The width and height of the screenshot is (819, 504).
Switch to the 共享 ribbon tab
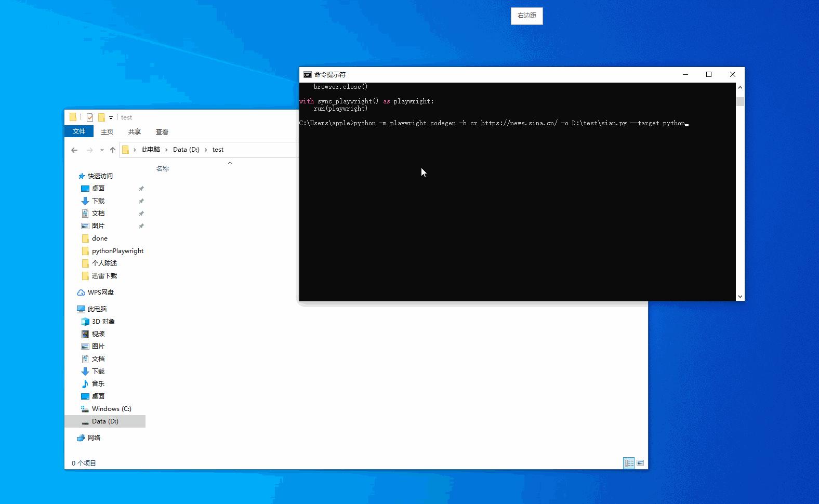click(x=135, y=131)
